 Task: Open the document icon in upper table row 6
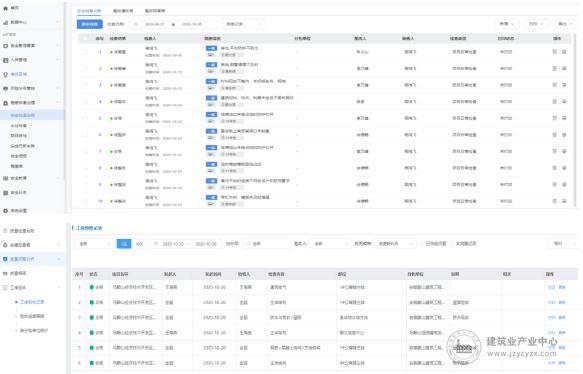pyautogui.click(x=554, y=135)
